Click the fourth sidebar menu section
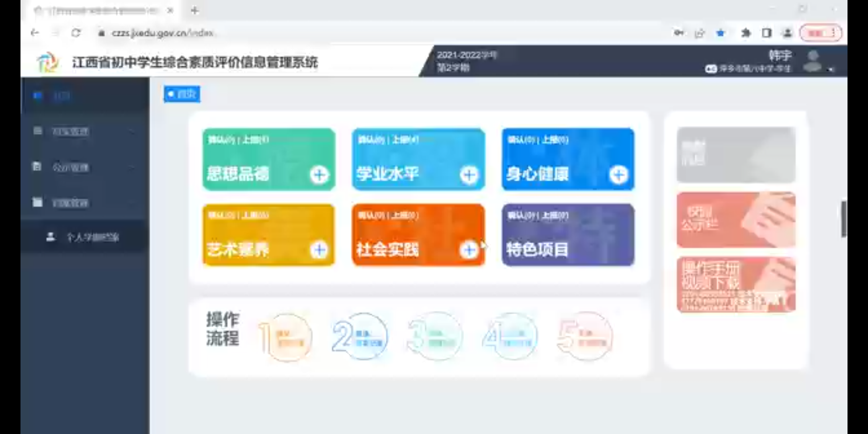Viewport: 868px width, 434px height. point(85,203)
